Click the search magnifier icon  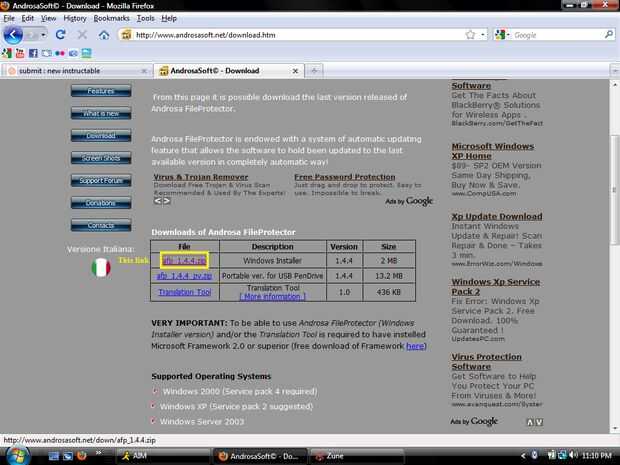coord(609,35)
